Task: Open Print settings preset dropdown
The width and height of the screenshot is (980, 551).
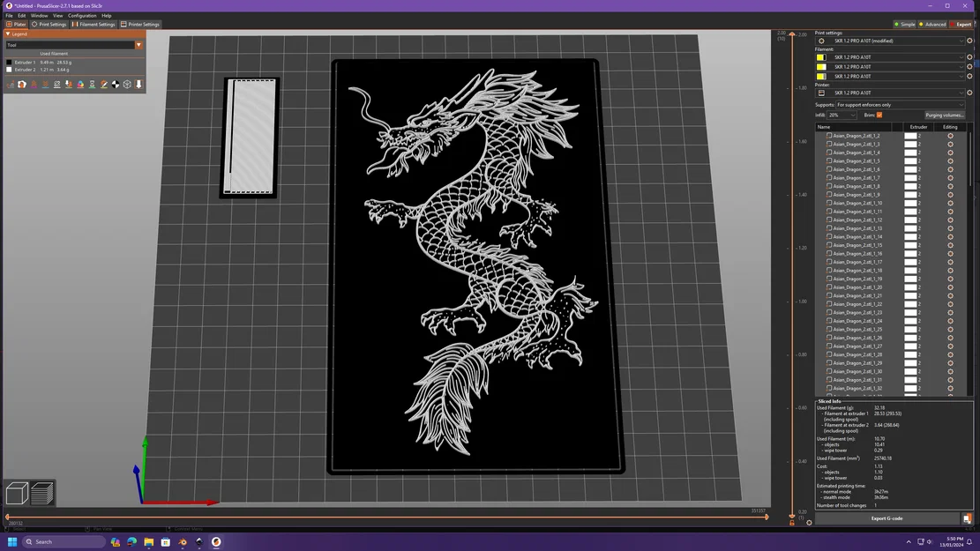Action: point(891,41)
